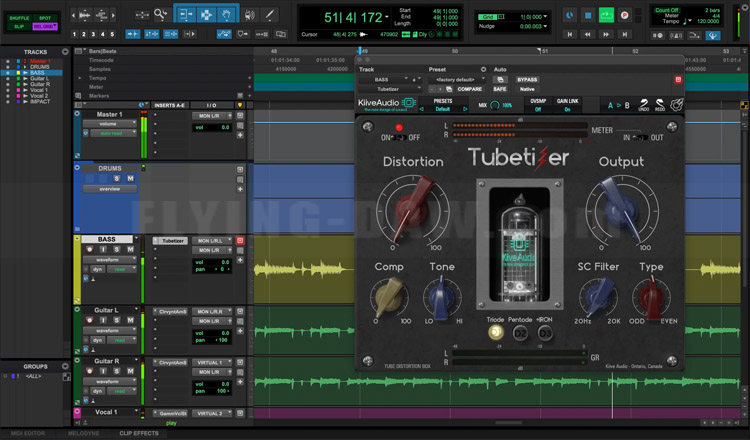Click the Rewind transport button
This screenshot has width=750, height=440.
coord(588,34)
